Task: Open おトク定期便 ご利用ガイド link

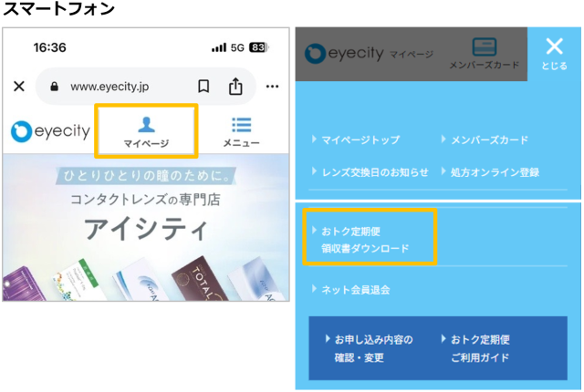Action: coord(475,348)
